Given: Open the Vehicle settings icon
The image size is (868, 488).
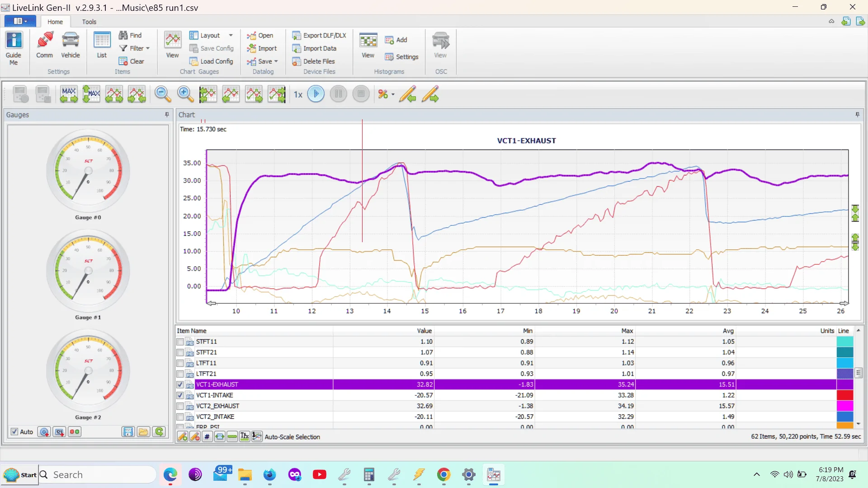Looking at the screenshot, I should coord(70,45).
